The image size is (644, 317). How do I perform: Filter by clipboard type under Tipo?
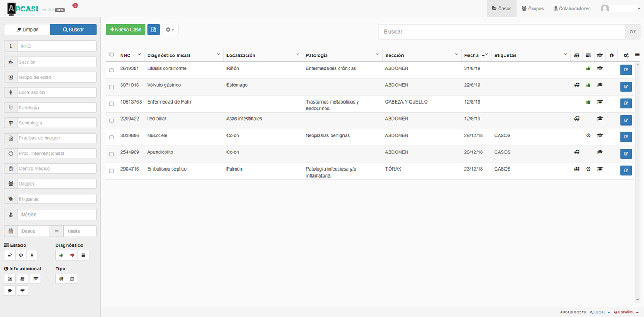tap(73, 279)
